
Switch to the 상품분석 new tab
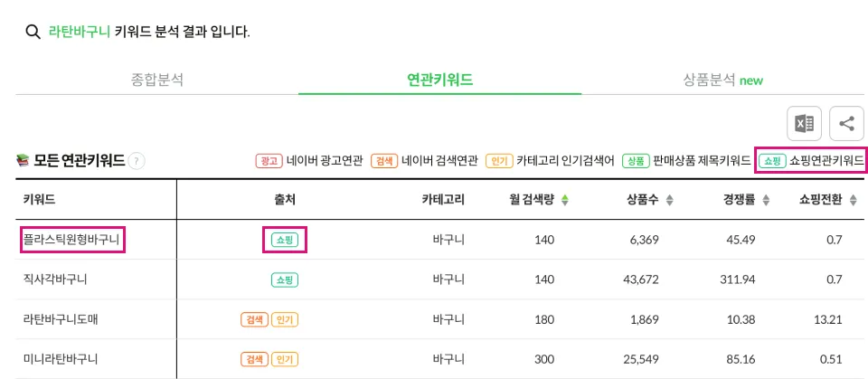pos(723,80)
